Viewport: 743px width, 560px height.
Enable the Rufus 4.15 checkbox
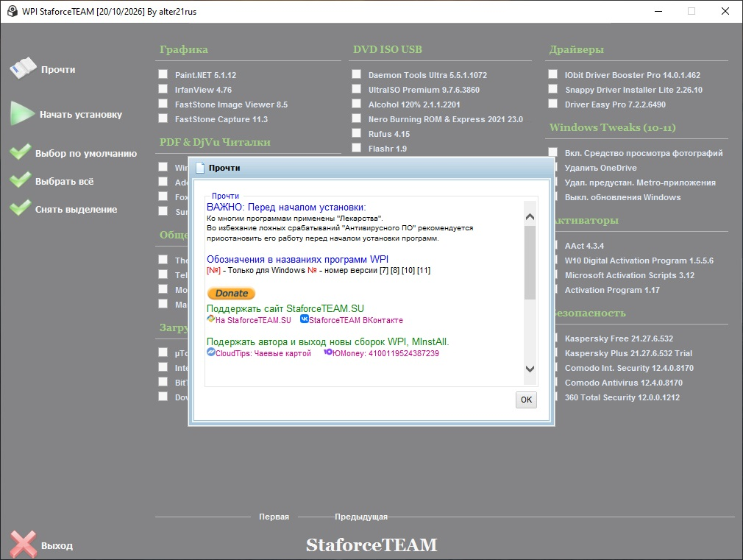tap(356, 133)
